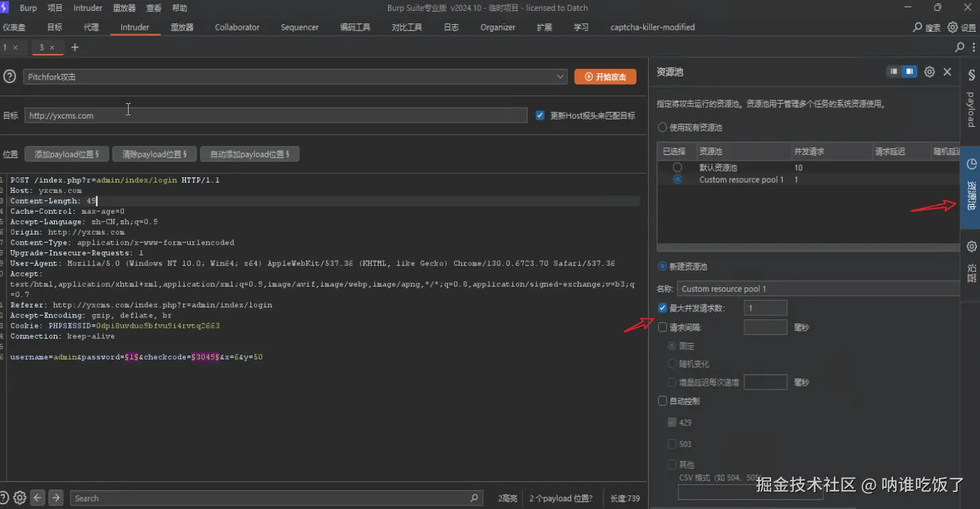The height and width of the screenshot is (509, 980).
Task: Open the 项目 menu
Action: coord(55,8)
